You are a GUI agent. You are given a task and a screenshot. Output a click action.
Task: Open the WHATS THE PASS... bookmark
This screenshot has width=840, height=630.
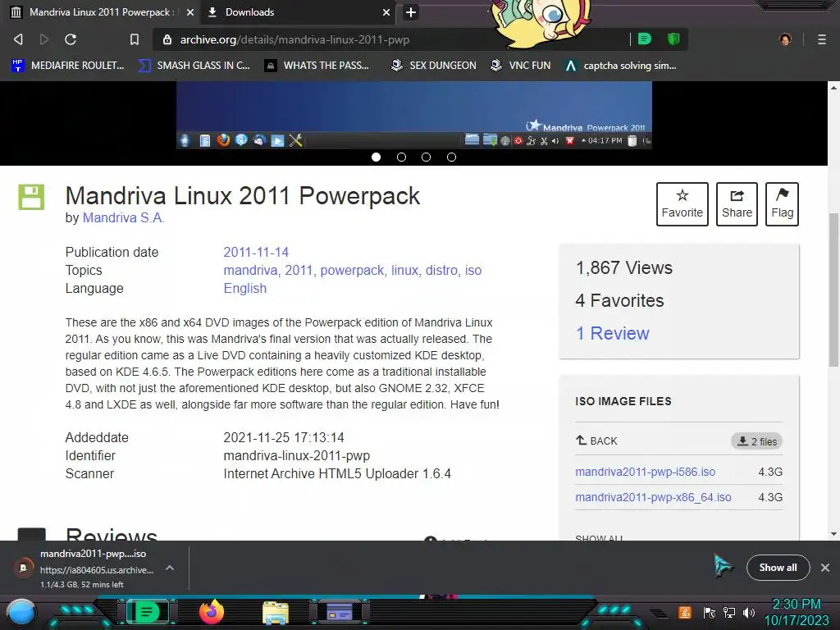[x=317, y=66]
